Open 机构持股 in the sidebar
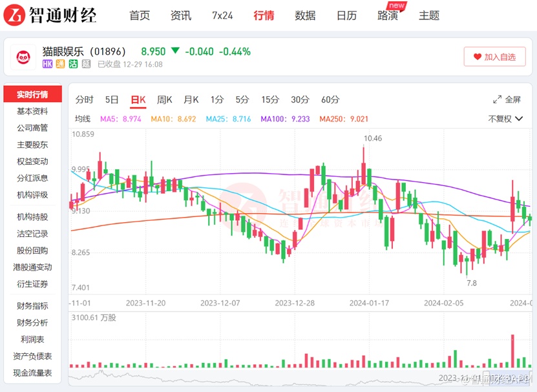The image size is (537, 392). pos(32,217)
